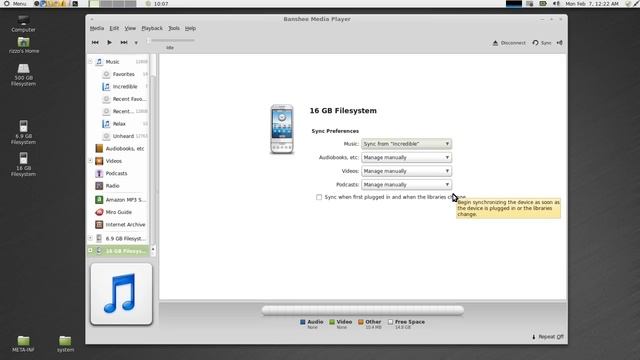
Task: Open the Audiobooks sync dropdown
Action: pyautogui.click(x=406, y=158)
